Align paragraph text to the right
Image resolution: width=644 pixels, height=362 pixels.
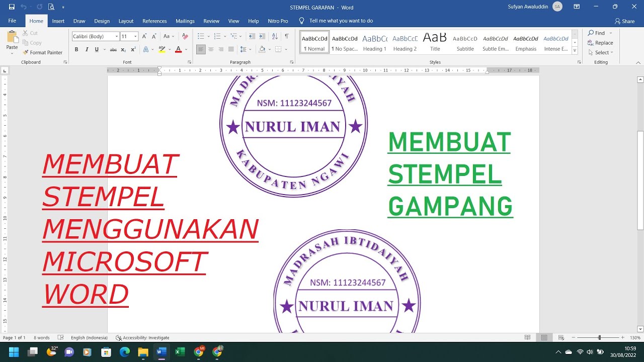(221, 49)
